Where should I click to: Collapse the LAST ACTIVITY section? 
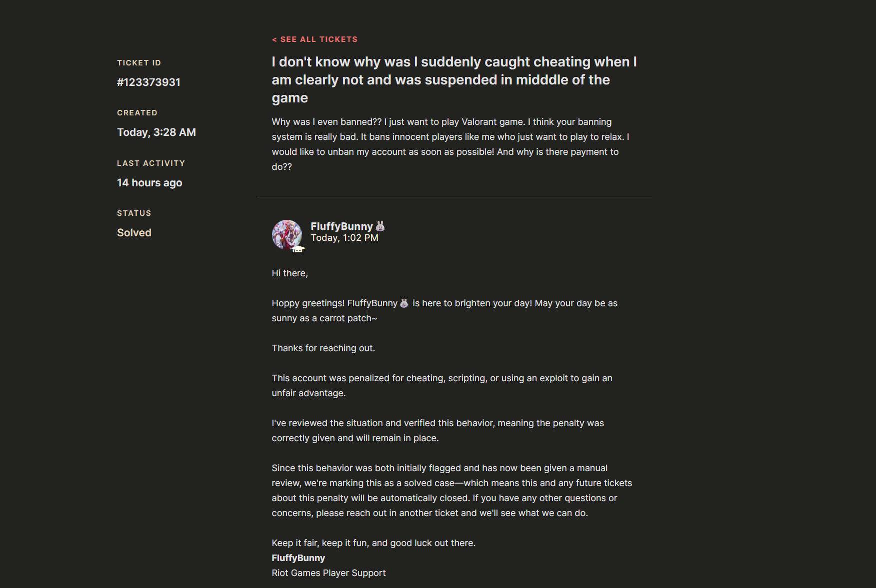[151, 163]
